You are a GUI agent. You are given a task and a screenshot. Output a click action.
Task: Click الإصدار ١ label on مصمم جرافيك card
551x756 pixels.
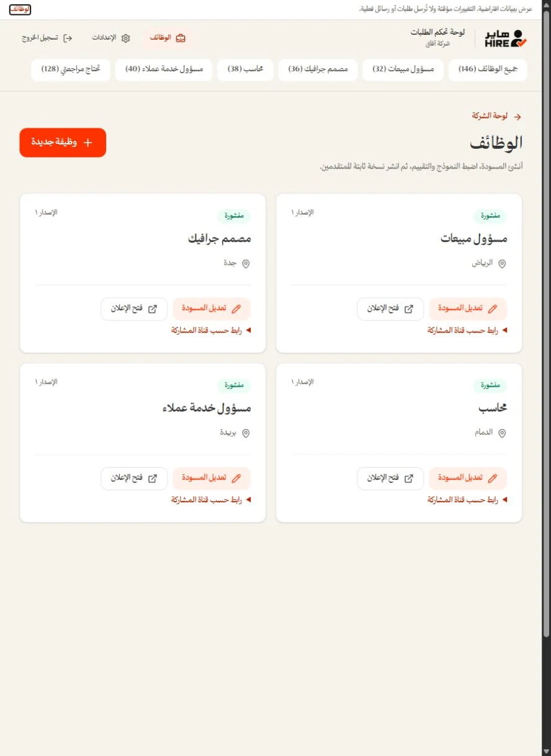point(46,213)
